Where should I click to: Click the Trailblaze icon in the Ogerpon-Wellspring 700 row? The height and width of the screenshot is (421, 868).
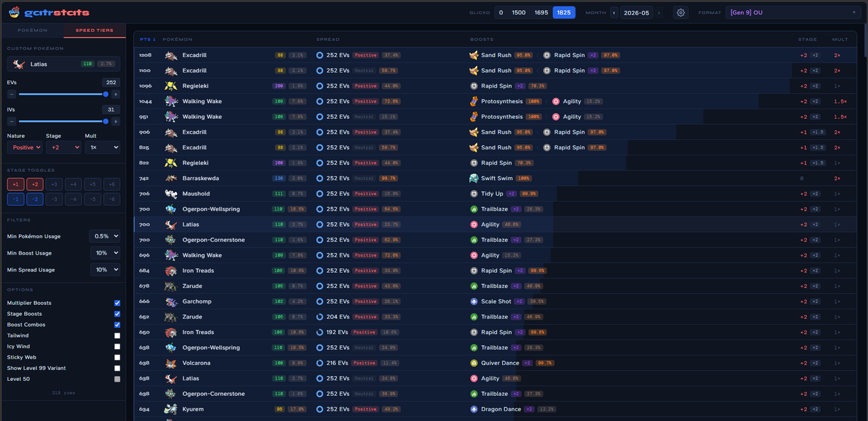(x=474, y=209)
